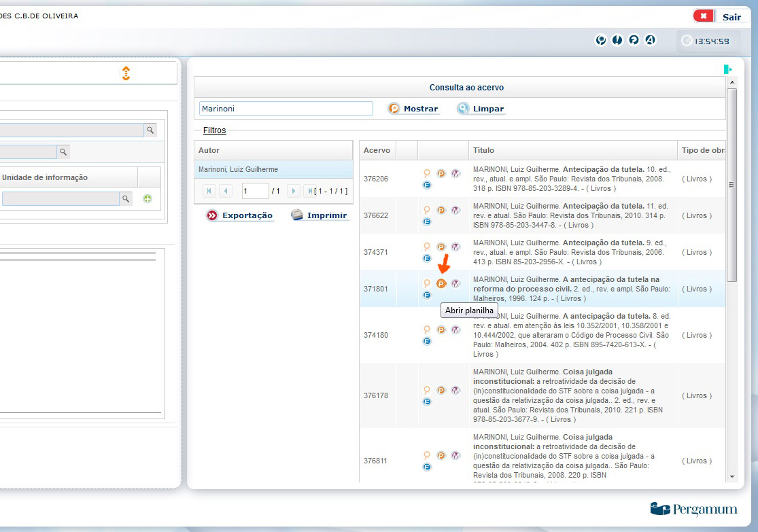Click search icon beside Unidade de informação field
Image resolution: width=758 pixels, height=532 pixels.
(x=126, y=198)
